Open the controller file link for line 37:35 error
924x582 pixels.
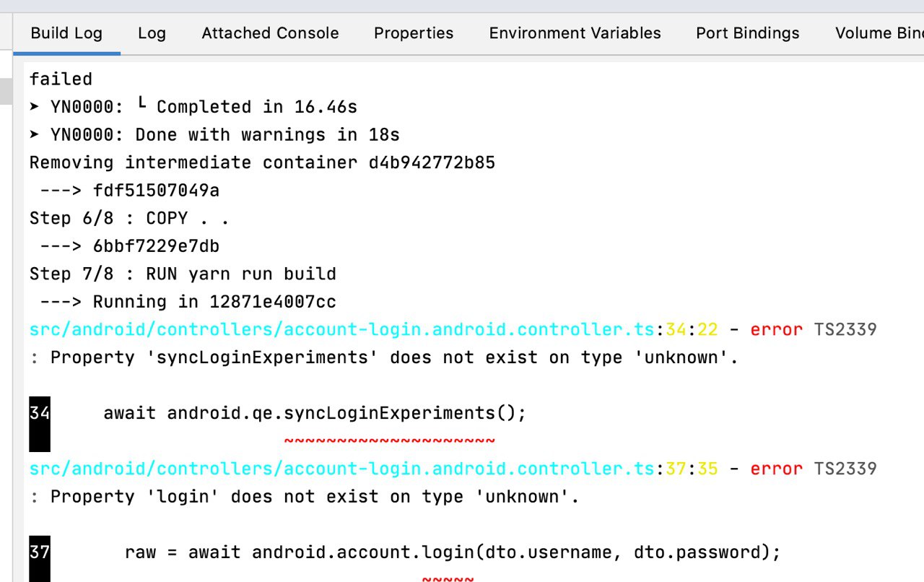(342, 469)
